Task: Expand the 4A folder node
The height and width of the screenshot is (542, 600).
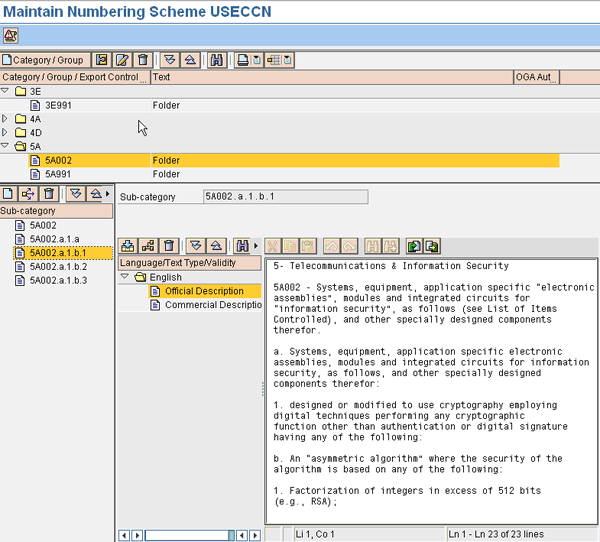Action: click(6, 118)
